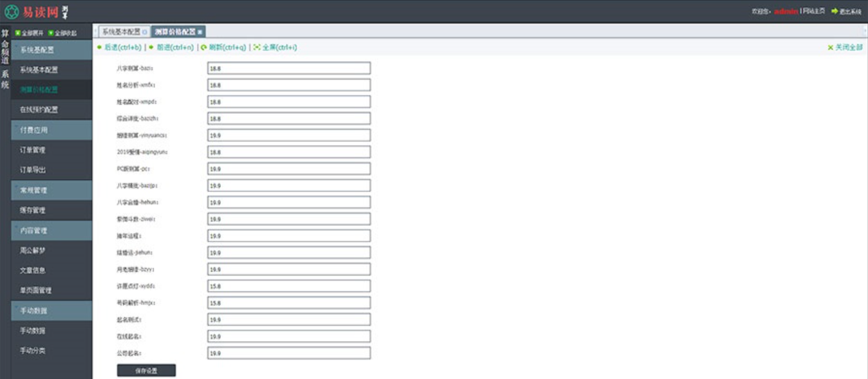Close the 系统基本配置 tab using its icon
The width and height of the screenshot is (868, 379).
coord(144,32)
